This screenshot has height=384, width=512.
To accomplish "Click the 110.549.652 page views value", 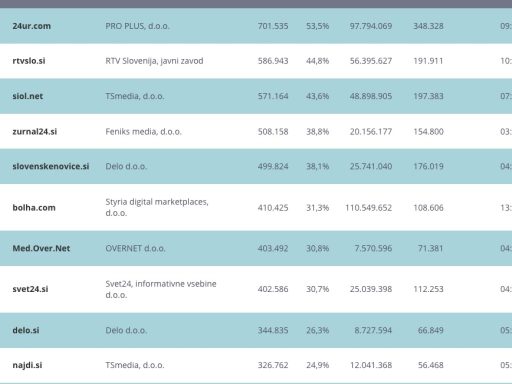I will click(x=369, y=208).
